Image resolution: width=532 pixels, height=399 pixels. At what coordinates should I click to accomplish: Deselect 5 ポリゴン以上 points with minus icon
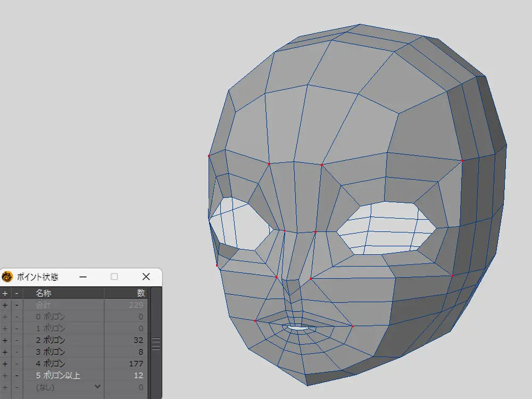16,376
